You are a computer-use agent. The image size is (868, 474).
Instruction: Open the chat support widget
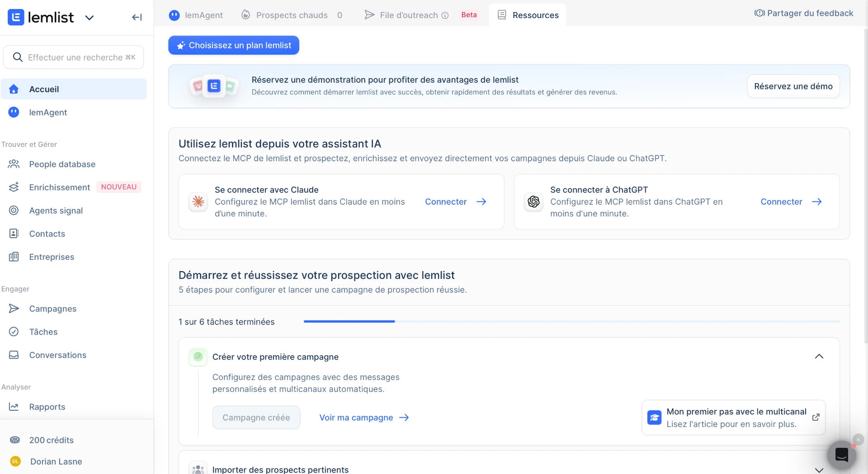(x=841, y=455)
